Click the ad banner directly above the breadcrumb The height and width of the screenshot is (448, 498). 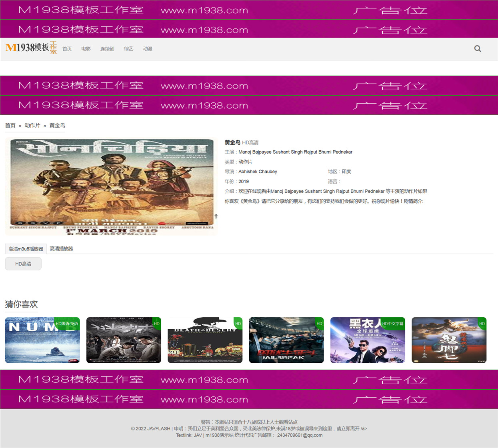[249, 105]
